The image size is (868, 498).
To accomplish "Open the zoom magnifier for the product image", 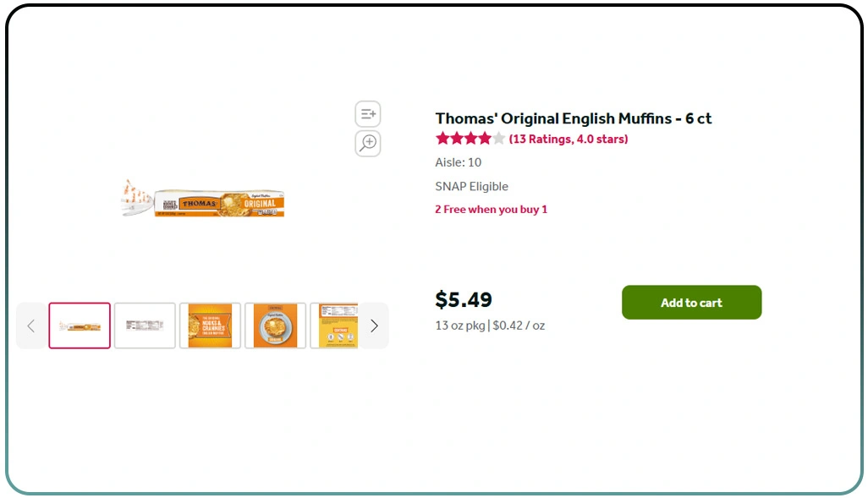I will [368, 143].
